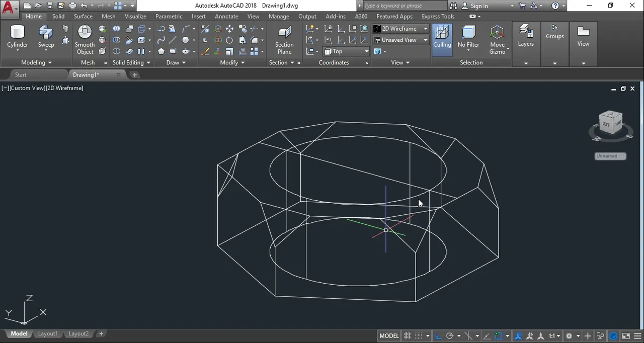Toggle grid display in status bar
Viewport: 644px width, 343px height.
pos(408,336)
